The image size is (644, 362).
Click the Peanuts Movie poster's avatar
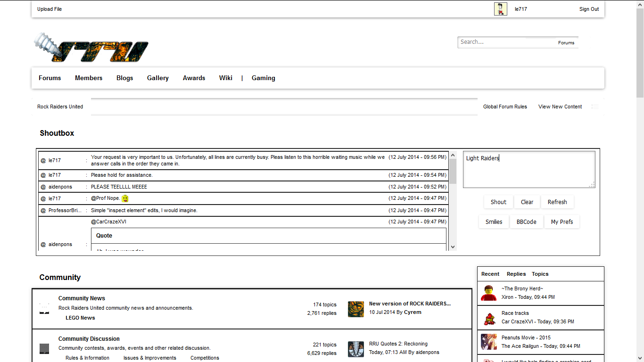(x=489, y=342)
